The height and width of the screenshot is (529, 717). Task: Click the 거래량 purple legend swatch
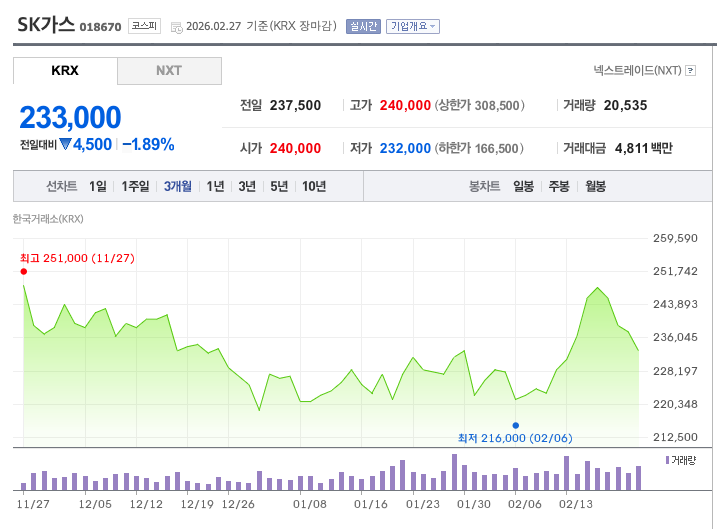[x=668, y=460]
